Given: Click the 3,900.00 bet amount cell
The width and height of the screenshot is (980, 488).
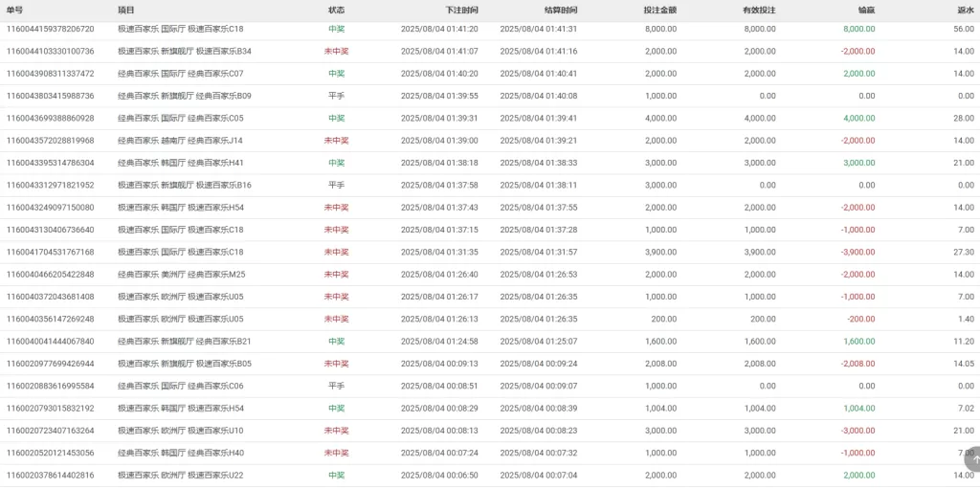Looking at the screenshot, I should [x=660, y=253].
